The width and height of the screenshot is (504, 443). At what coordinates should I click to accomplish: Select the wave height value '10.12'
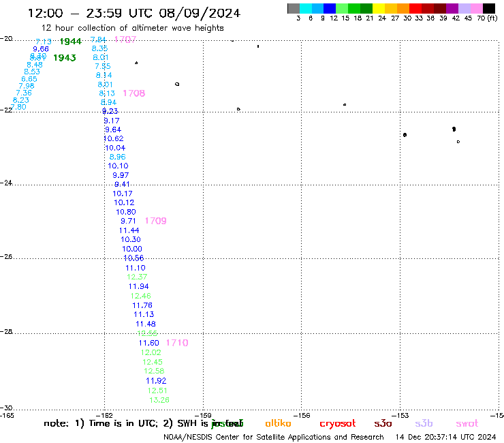pos(124,202)
